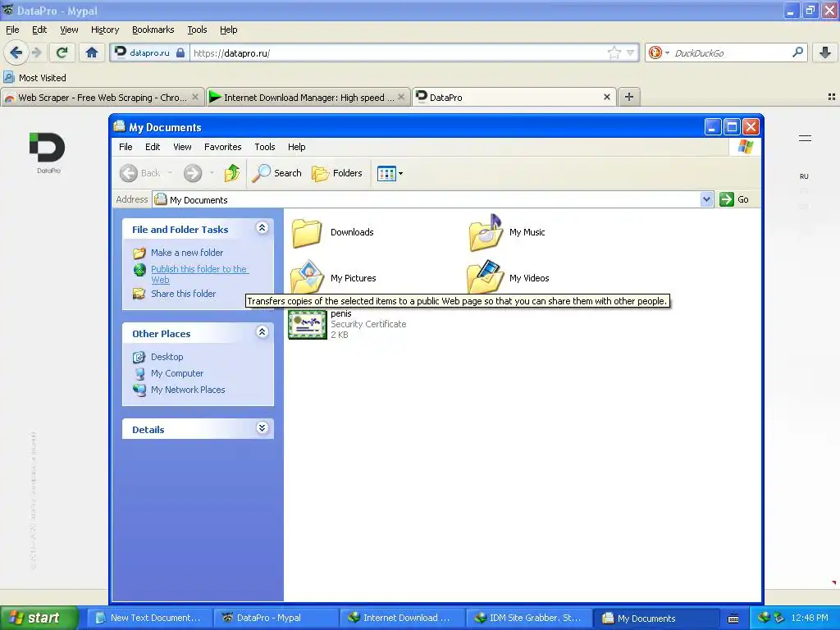Screen dimensions: 840x630
Task: Expand the Details panel
Action: [262, 428]
